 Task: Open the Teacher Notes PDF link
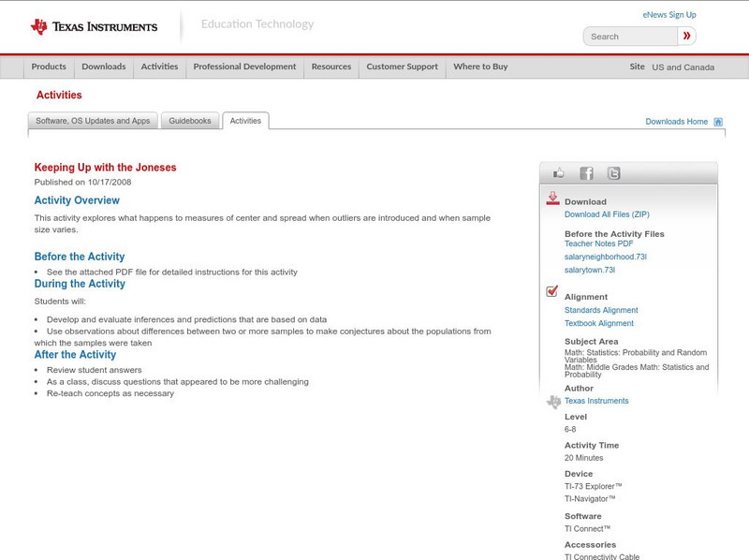click(x=598, y=243)
